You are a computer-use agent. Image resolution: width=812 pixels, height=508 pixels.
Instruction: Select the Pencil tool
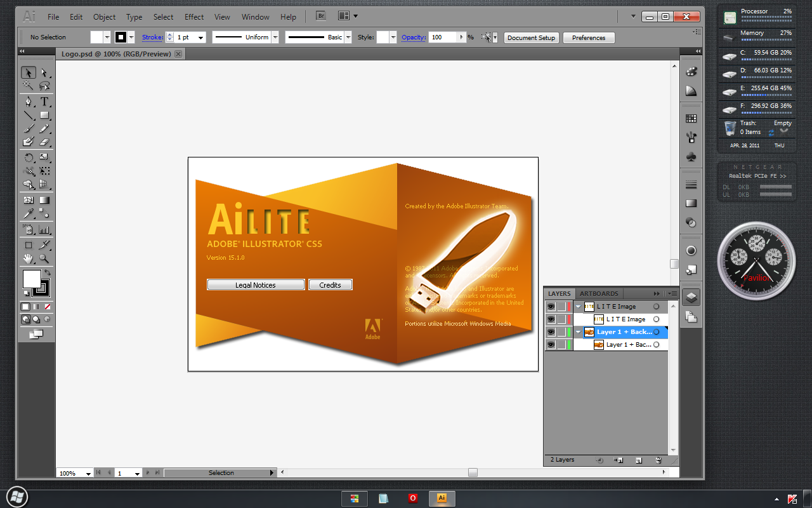44,129
